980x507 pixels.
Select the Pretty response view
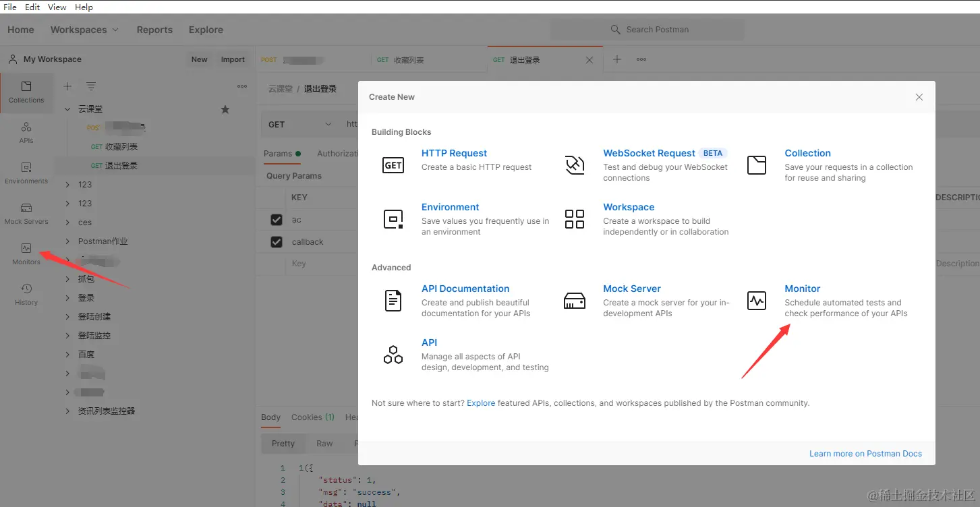[283, 444]
